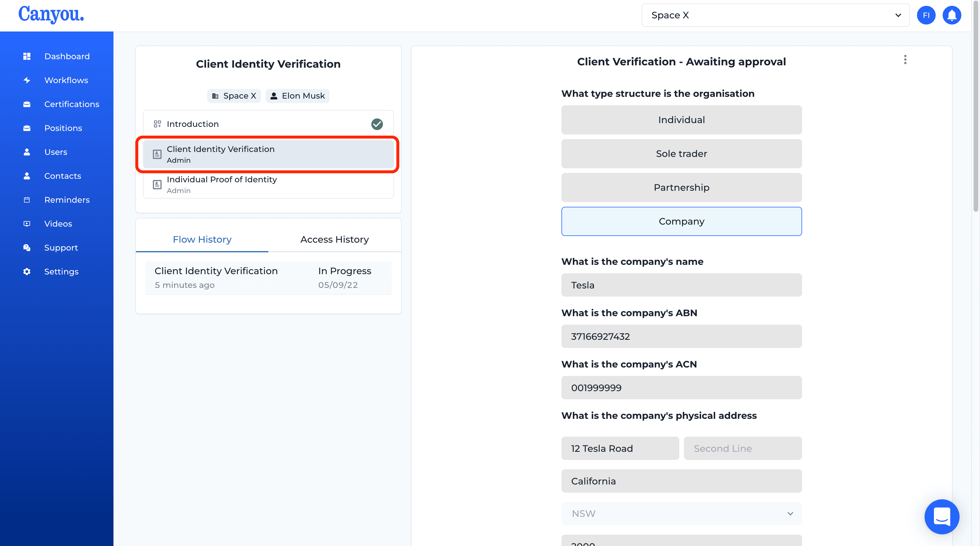Click the Videos icon in sidebar
The height and width of the screenshot is (546, 980).
[x=26, y=223]
